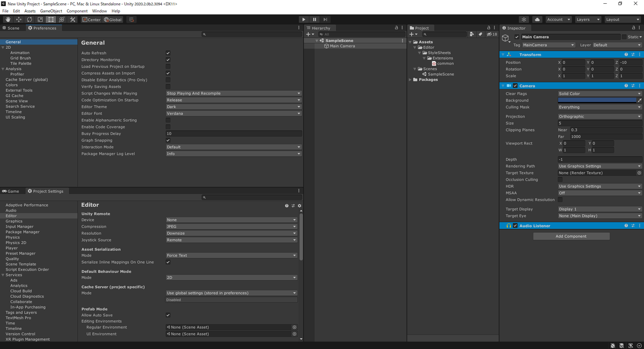Toggle Graph Snapping checkbox
This screenshot has width=644, height=349.
pos(168,140)
